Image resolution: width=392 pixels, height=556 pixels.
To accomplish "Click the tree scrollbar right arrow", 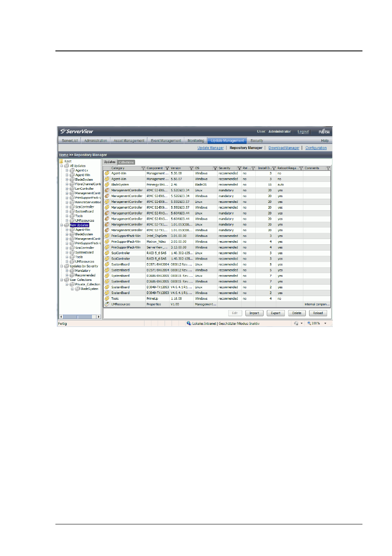I will click(99, 317).
